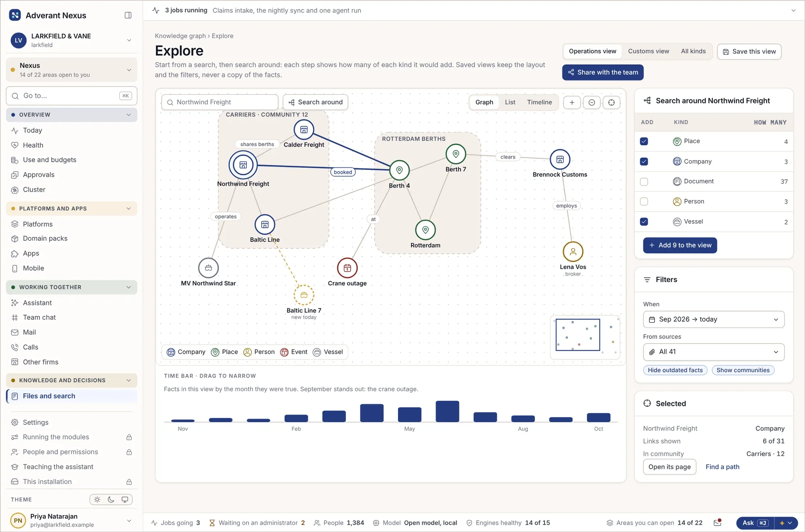Uncheck the Vessel kind checkbox
The width and height of the screenshot is (805, 532).
tap(644, 222)
